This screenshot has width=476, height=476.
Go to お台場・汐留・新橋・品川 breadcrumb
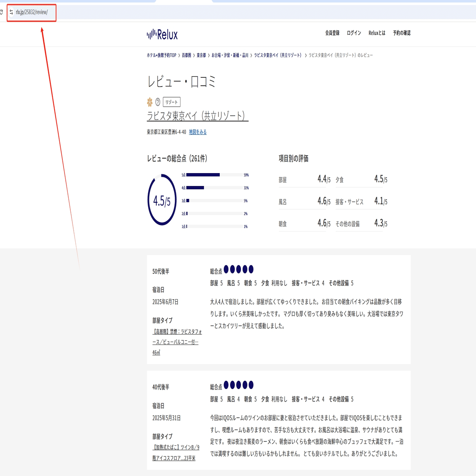[x=230, y=55]
